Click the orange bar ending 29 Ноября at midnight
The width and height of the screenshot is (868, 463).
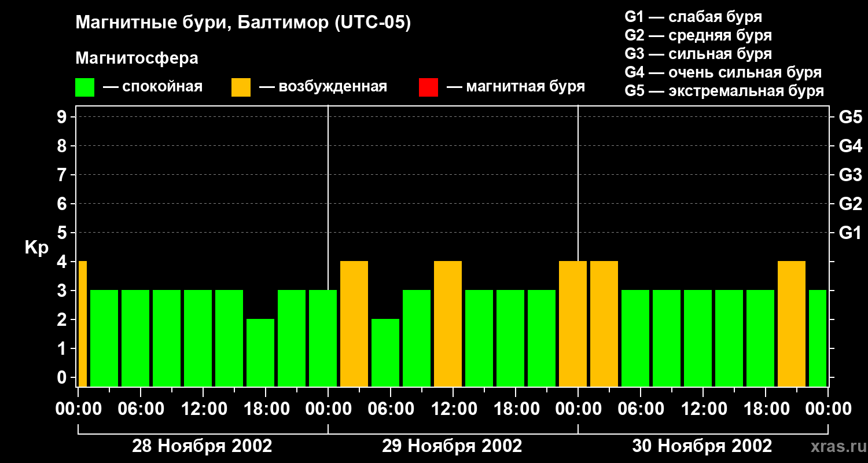[x=573, y=324]
